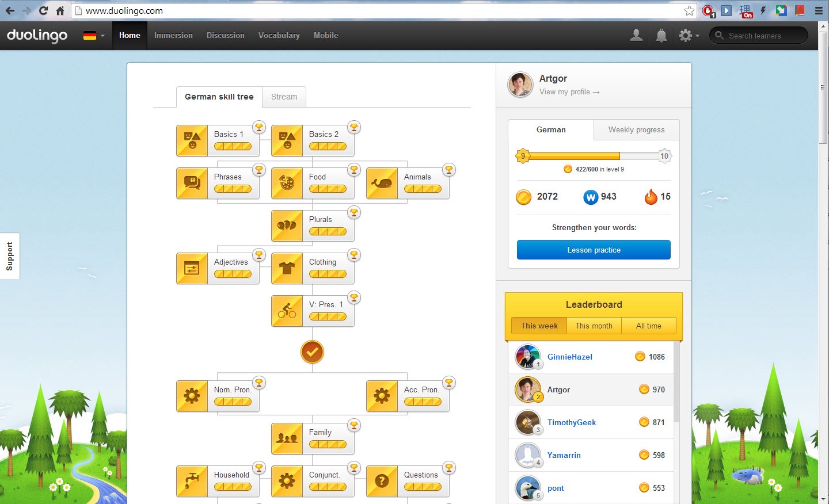Image resolution: width=829 pixels, height=504 pixels.
Task: Open the Chrome menu button
Action: tap(819, 10)
